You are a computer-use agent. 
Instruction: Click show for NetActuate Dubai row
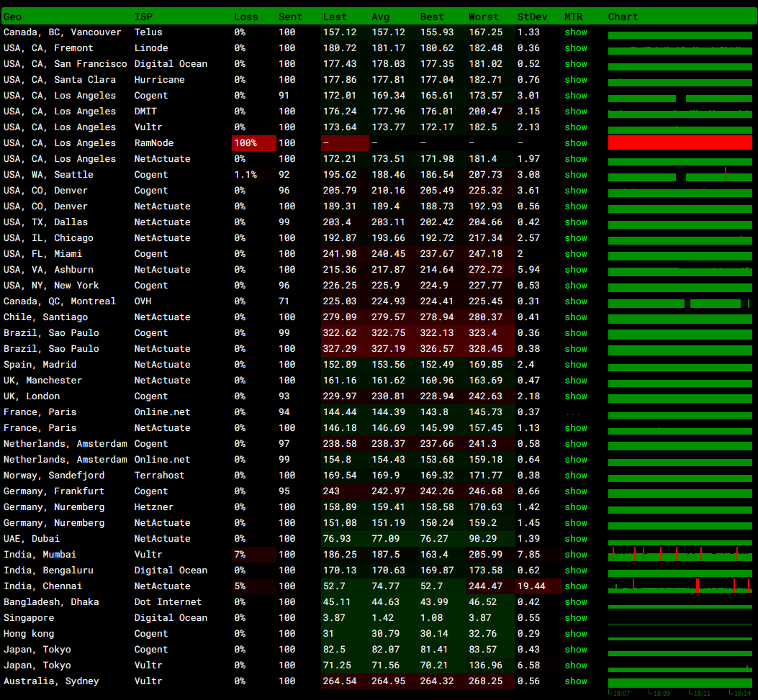tap(576, 539)
